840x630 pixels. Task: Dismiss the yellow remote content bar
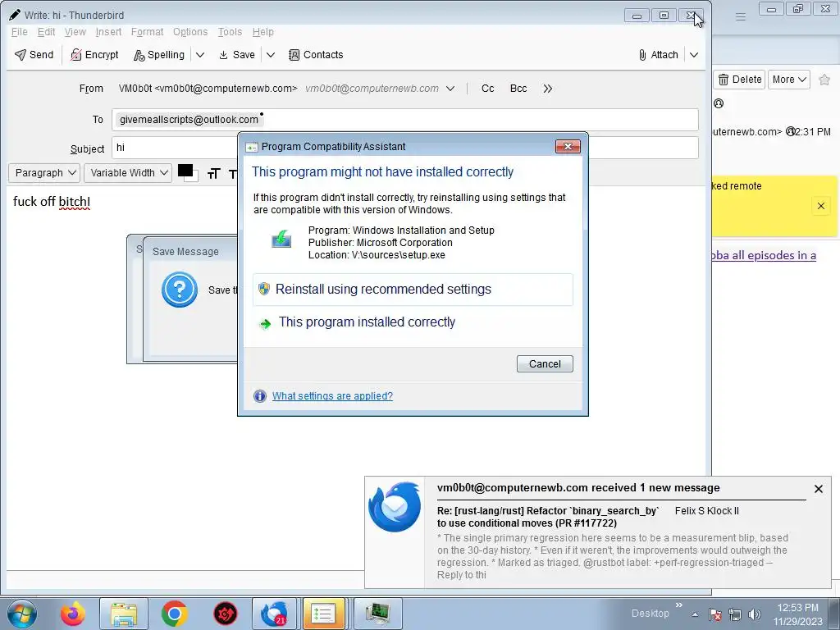pos(820,206)
